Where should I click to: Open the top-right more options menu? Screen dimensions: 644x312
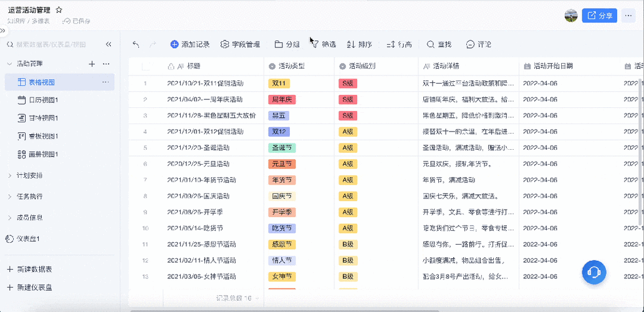[x=628, y=16]
